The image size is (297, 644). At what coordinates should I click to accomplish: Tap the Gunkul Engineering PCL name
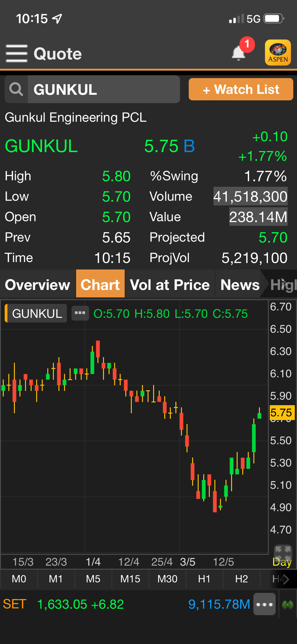(75, 117)
